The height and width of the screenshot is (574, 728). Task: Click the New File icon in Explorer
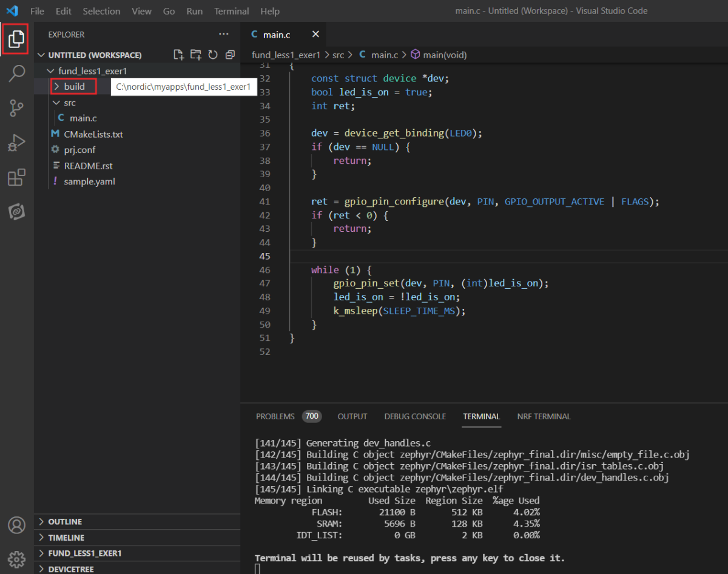click(179, 54)
